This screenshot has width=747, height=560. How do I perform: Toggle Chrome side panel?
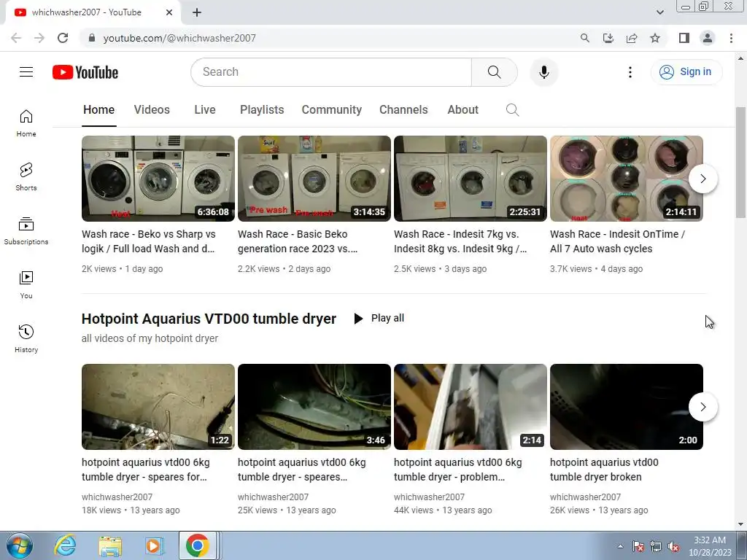point(684,38)
